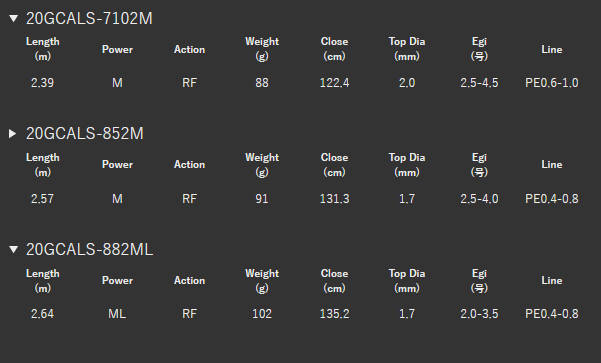This screenshot has width=601, height=363.
Task: Click the 2.57 length value for 852M
Action: [42, 199]
